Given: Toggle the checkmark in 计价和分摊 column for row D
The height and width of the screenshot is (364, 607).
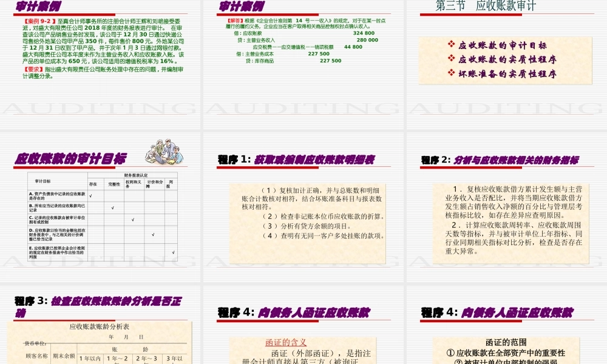Looking at the screenshot, I should click(x=153, y=234).
